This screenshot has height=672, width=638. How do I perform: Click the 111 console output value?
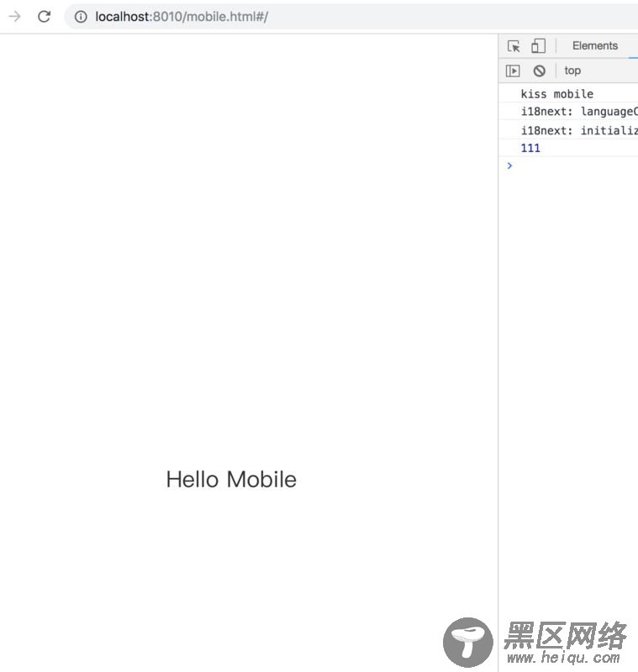point(530,148)
